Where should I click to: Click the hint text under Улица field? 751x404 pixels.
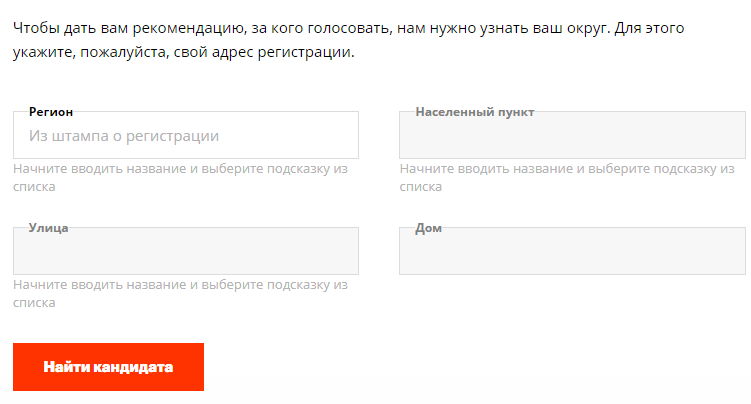[180, 285]
